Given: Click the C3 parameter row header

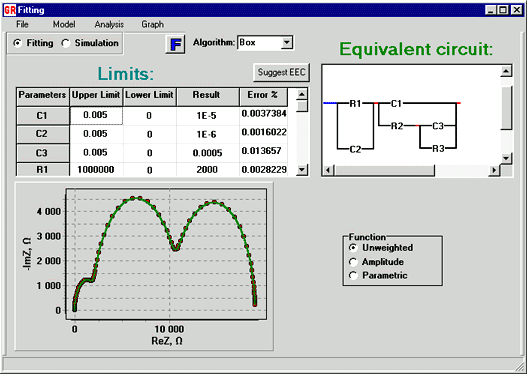Looking at the screenshot, I should (42, 153).
